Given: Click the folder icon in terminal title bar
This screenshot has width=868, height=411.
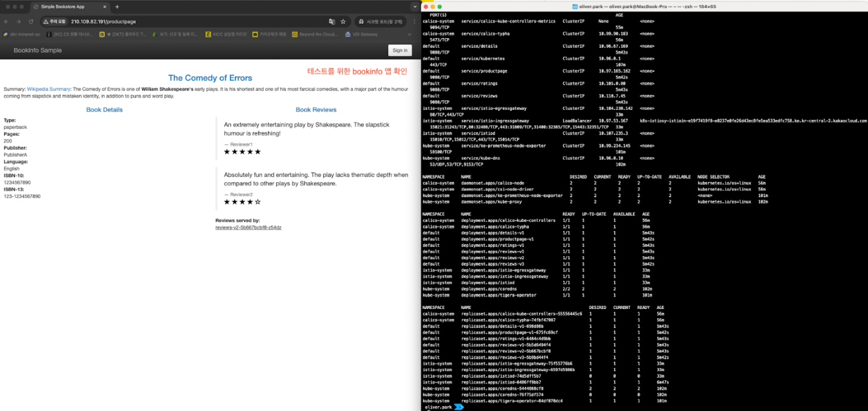Looking at the screenshot, I should click(x=574, y=6).
